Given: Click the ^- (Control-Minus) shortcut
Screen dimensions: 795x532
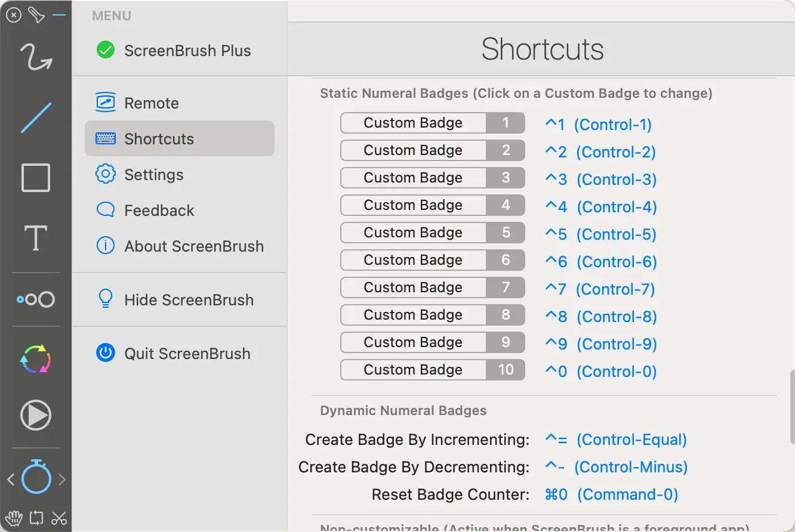Looking at the screenshot, I should (x=617, y=467).
